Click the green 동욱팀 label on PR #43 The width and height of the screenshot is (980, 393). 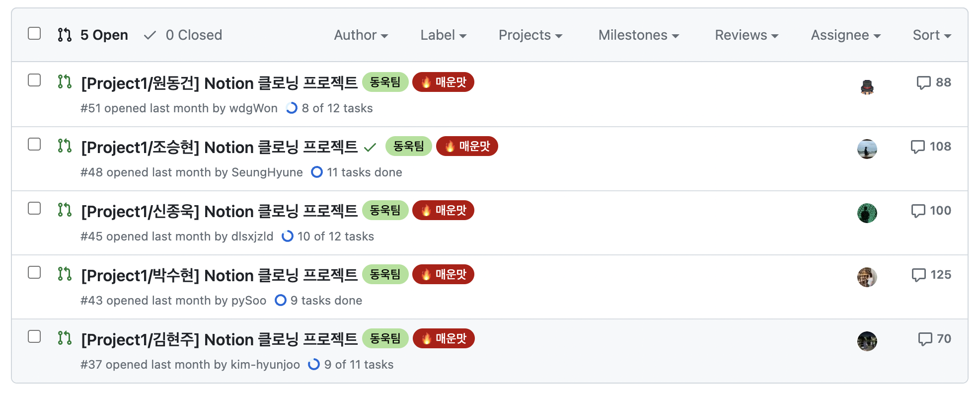coord(385,274)
